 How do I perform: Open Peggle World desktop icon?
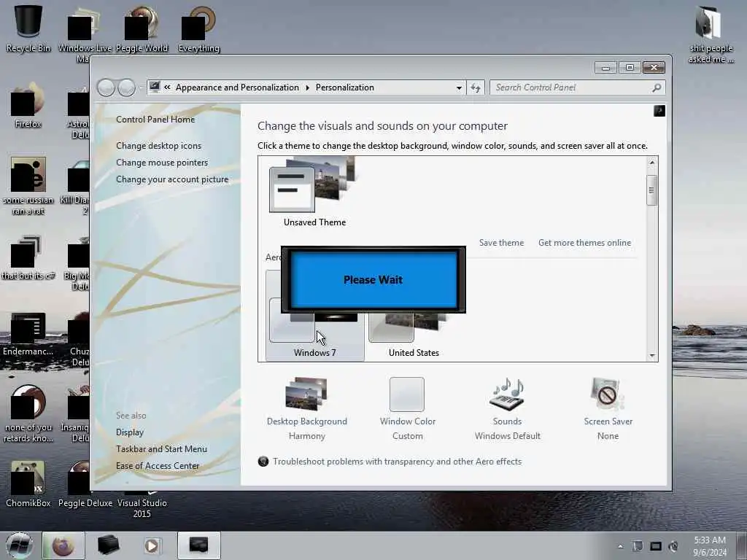[142, 28]
